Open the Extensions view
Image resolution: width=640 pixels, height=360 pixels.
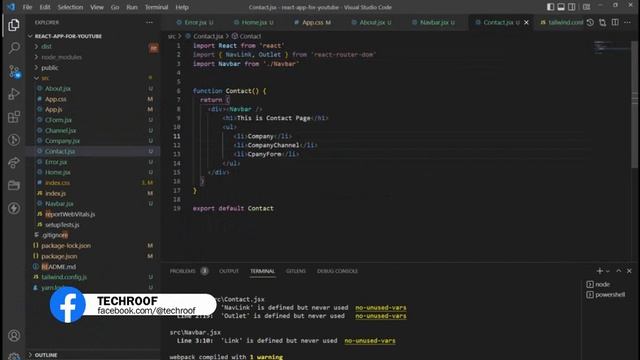coord(14,117)
